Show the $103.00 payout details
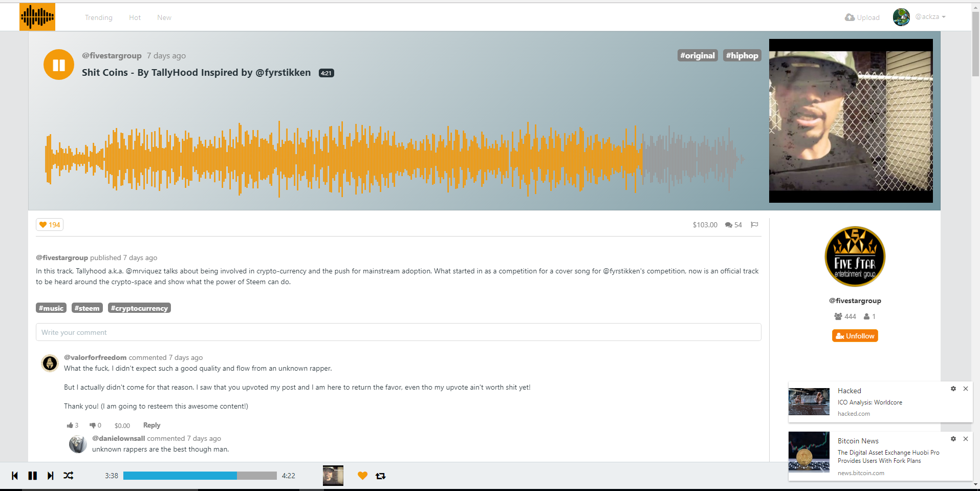 (705, 225)
